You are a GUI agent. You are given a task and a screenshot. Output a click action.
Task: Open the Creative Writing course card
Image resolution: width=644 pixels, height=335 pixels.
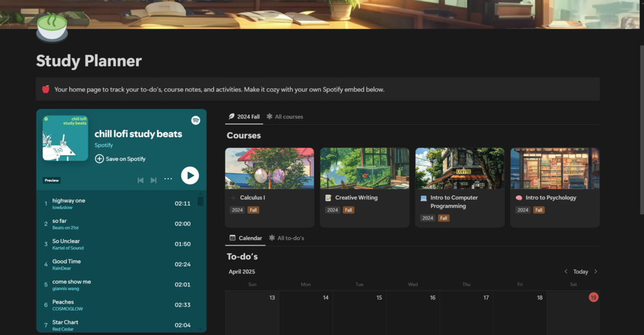(x=365, y=187)
